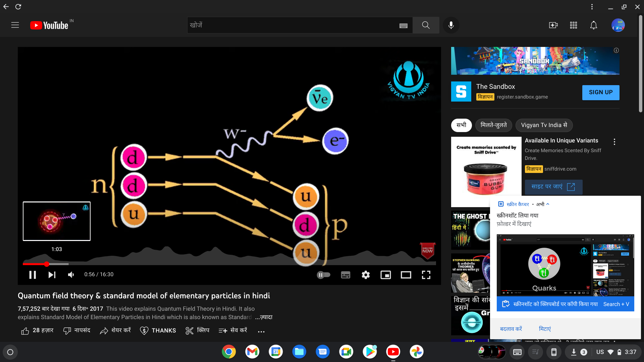Select the मिलते-जुलते filter chip

[x=493, y=125]
